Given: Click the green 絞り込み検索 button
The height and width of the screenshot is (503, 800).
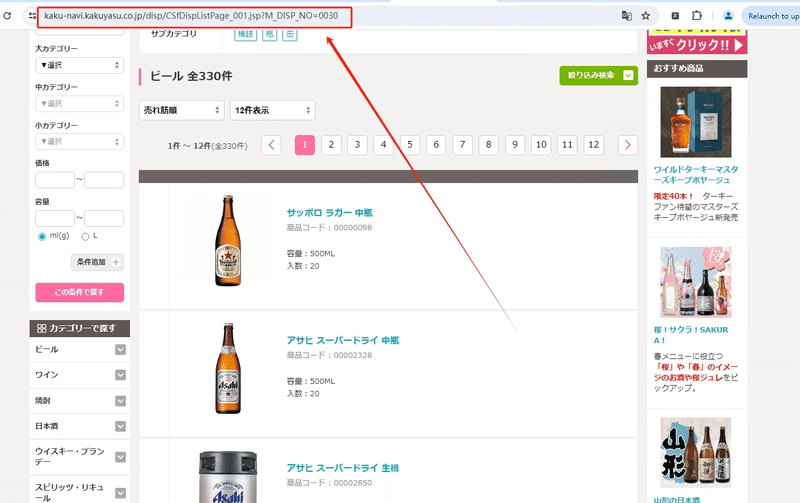Looking at the screenshot, I should (x=598, y=76).
